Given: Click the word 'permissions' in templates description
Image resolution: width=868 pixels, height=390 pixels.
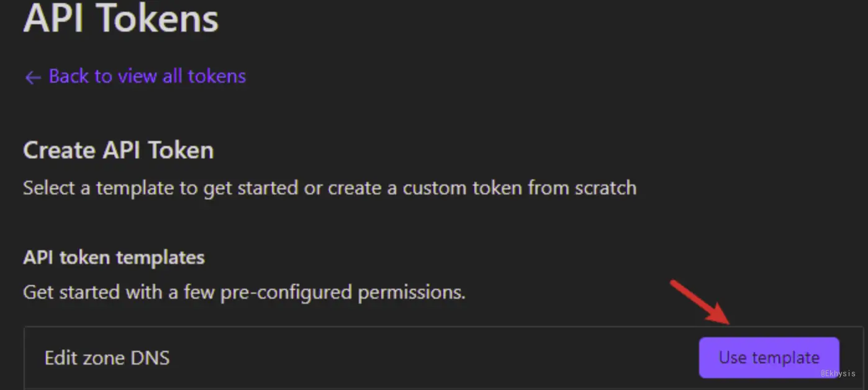Looking at the screenshot, I should tap(412, 292).
